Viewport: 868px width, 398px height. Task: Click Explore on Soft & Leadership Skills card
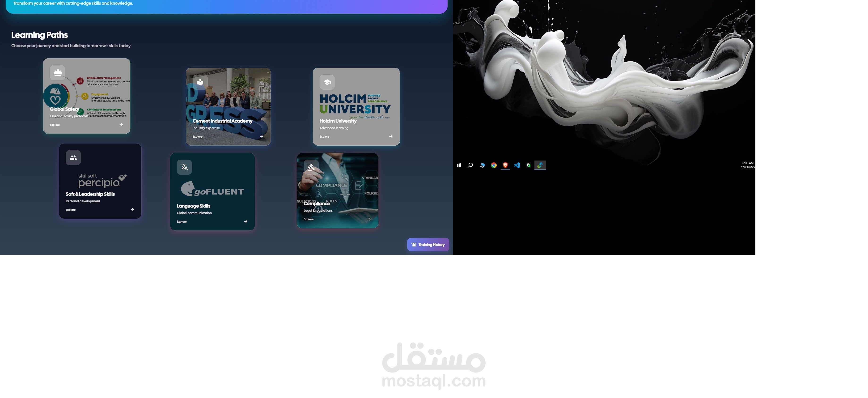(70, 210)
